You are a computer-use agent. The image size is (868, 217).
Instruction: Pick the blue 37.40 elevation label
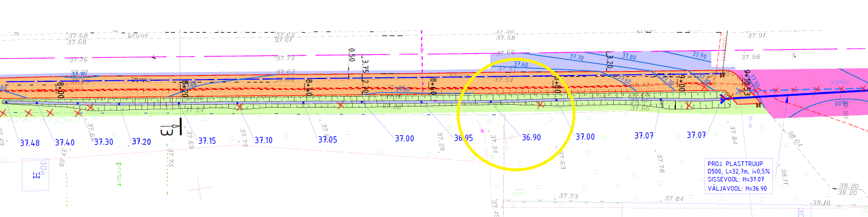point(65,142)
